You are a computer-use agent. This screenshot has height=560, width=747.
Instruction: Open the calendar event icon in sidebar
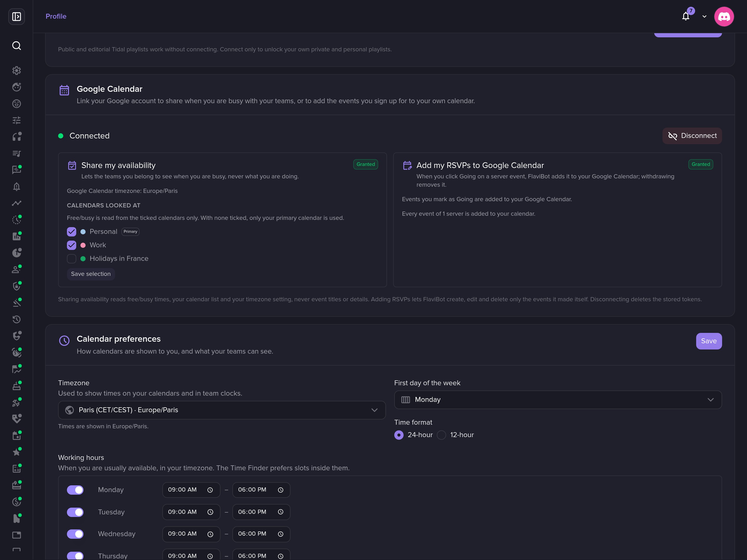pos(17,436)
